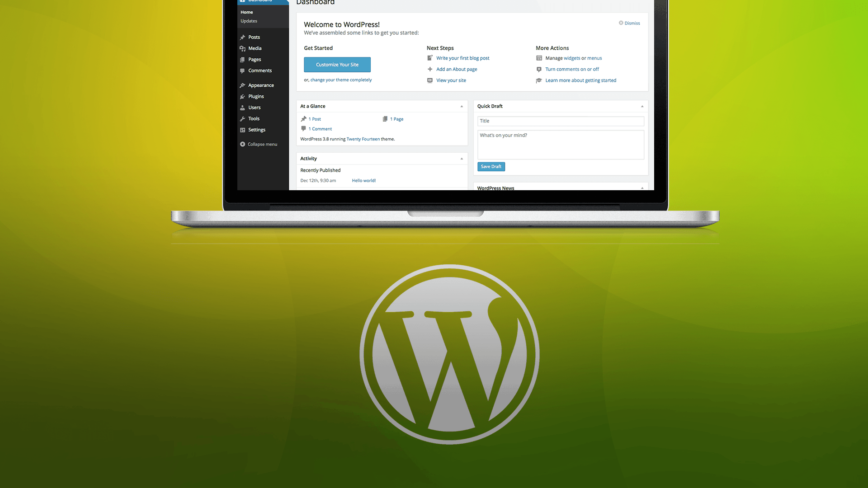Click the What's on your mind text area
The image size is (868, 488).
561,145
